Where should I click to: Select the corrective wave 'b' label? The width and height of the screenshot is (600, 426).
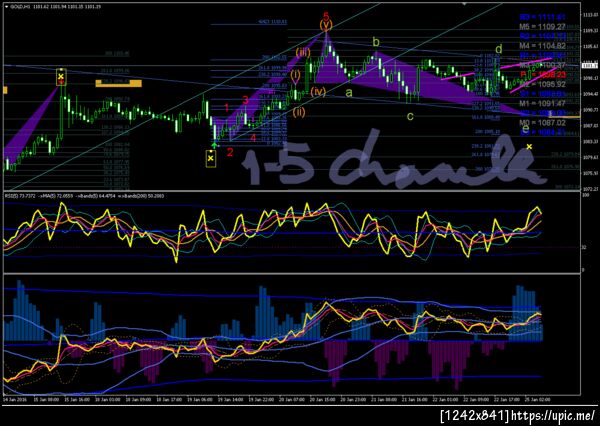click(376, 42)
